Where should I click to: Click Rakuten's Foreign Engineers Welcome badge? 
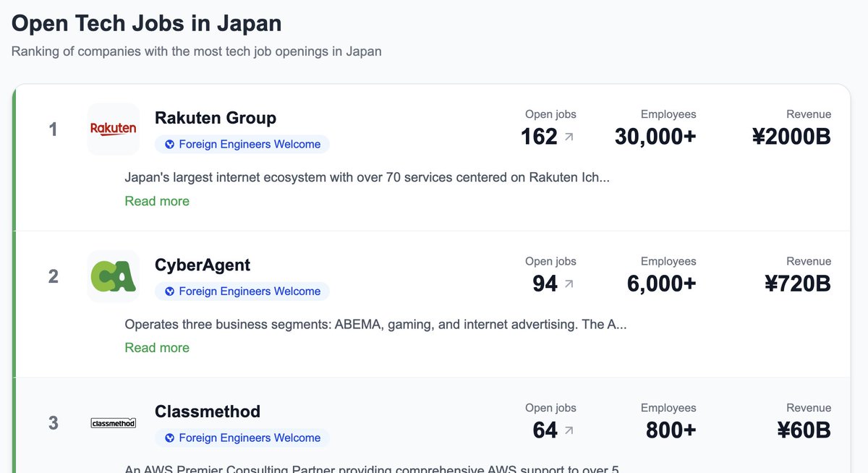pos(242,144)
